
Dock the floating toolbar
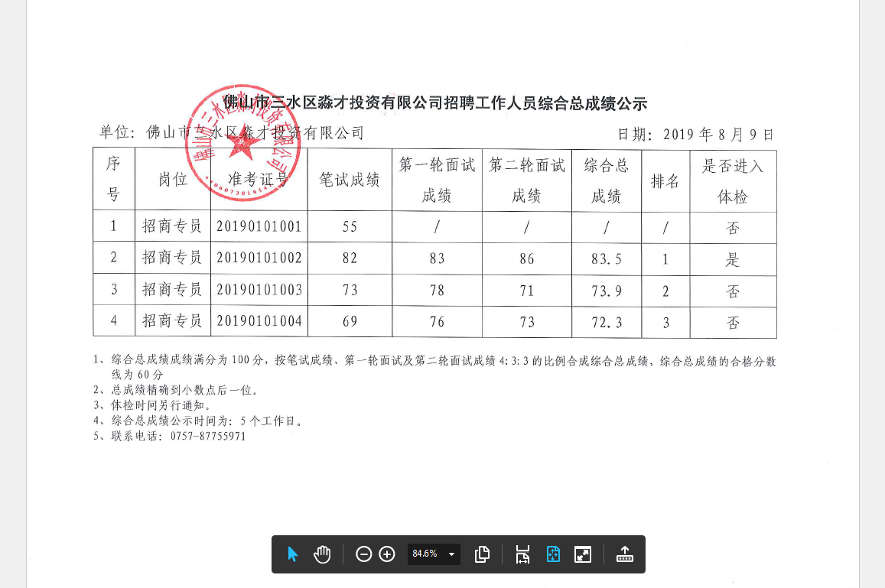(625, 554)
